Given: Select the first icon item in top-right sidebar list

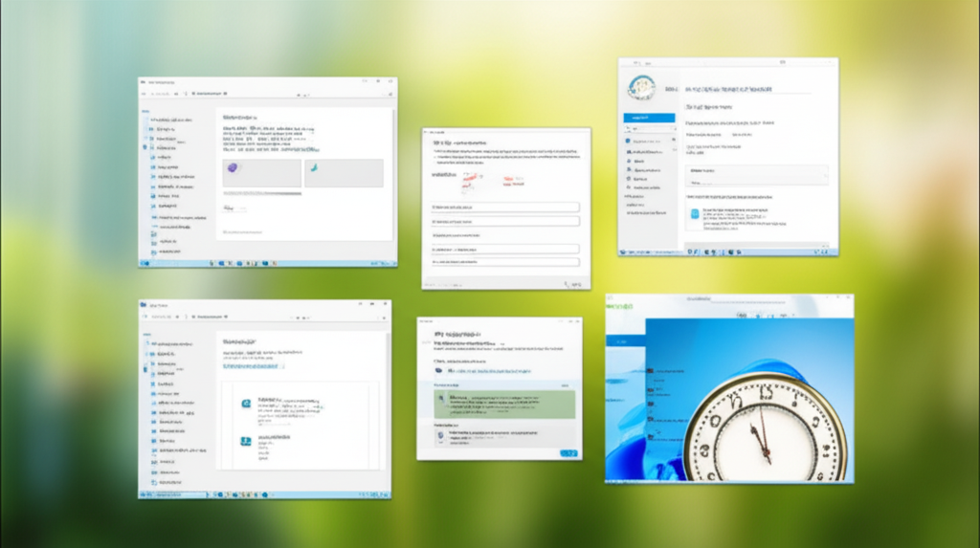Looking at the screenshot, I should coord(629,141).
